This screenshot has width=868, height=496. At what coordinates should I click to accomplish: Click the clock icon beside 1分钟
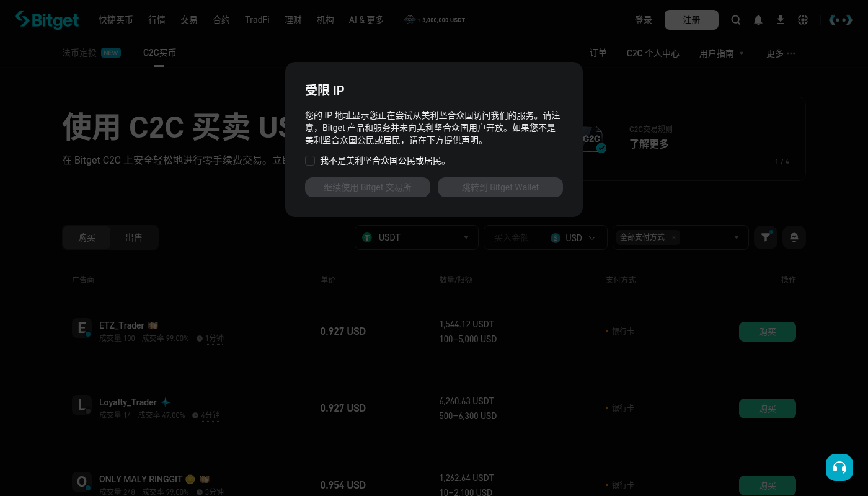pyautogui.click(x=200, y=339)
